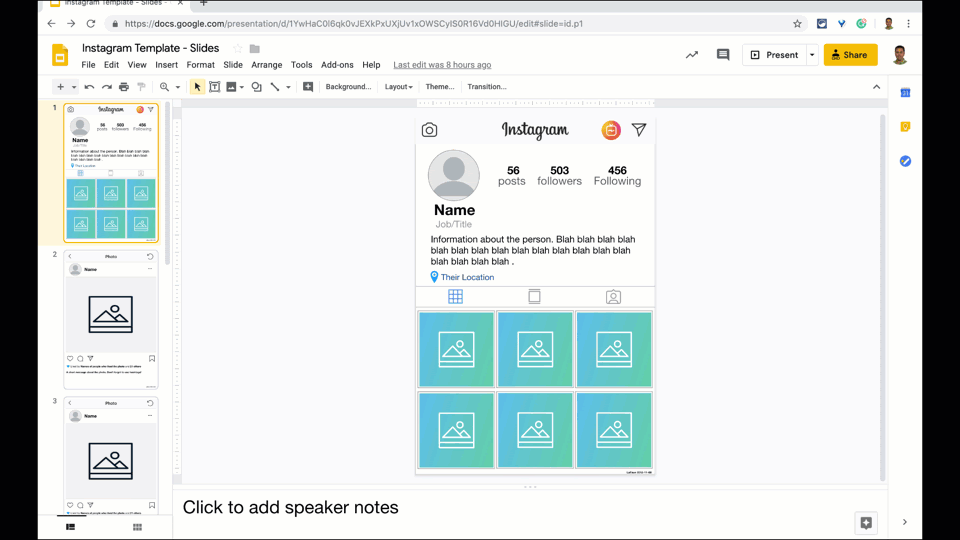Expand new slide layout dropdown arrow
Screen dimensions: 960x540
tap(73, 87)
